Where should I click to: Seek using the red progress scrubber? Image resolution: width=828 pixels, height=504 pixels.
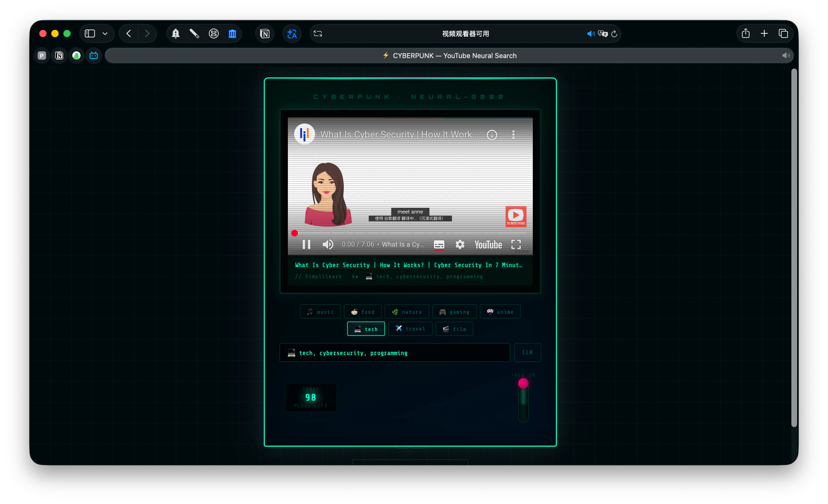(x=294, y=233)
